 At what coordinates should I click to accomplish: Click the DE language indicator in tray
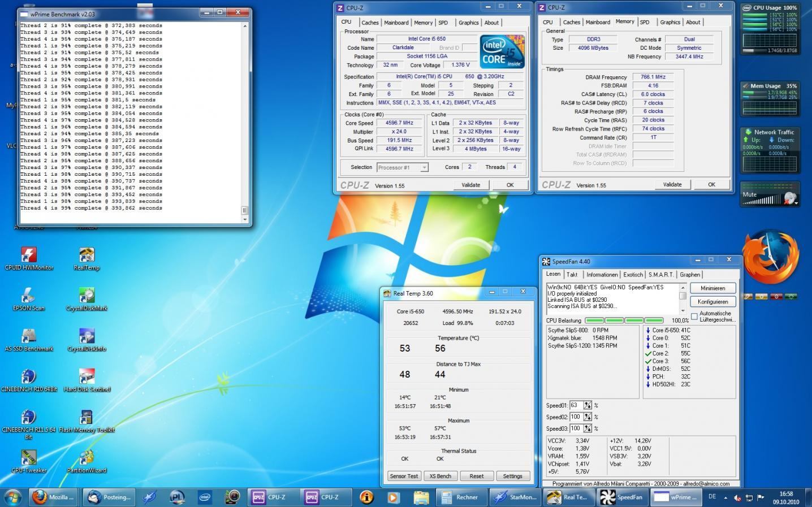point(712,497)
